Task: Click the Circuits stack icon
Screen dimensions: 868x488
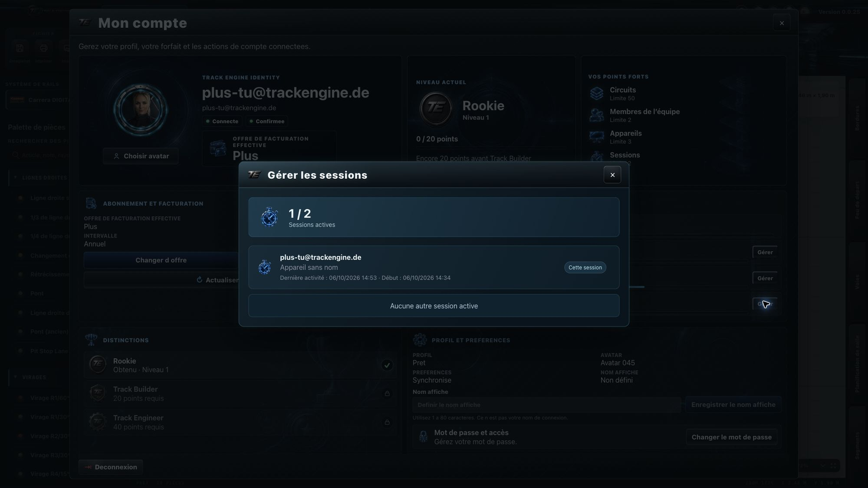Action: pos(597,94)
